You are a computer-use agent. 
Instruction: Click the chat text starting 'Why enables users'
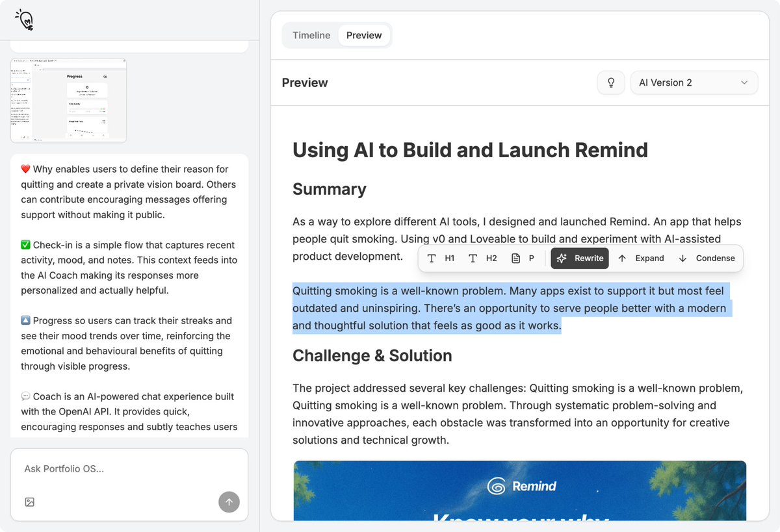coord(129,192)
